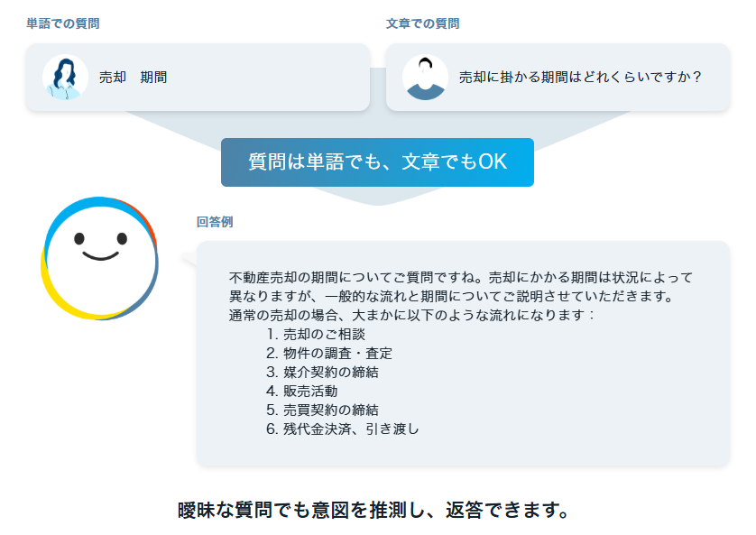Click list item 3 媒介契約の締結
The image size is (756, 535).
[x=323, y=372]
